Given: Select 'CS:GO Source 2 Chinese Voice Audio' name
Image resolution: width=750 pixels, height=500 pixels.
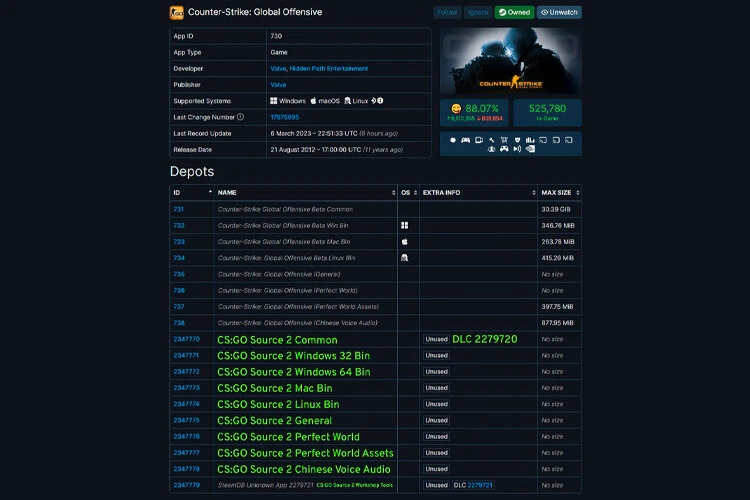Looking at the screenshot, I should [304, 469].
